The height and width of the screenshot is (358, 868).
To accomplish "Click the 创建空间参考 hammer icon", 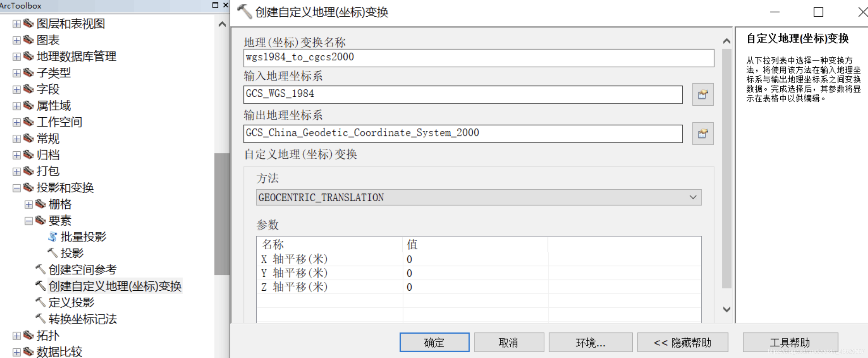I will (x=40, y=269).
